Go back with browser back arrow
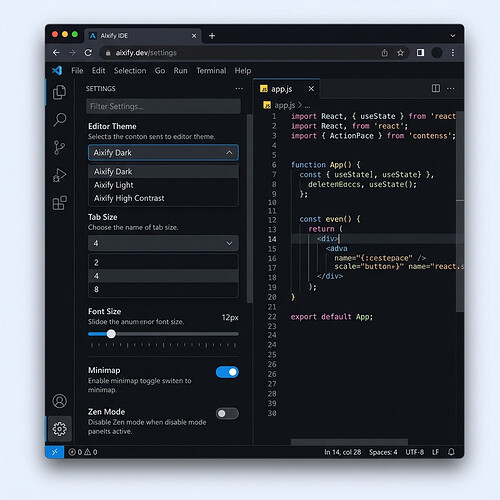Image resolution: width=500 pixels, height=500 pixels. pos(56,53)
